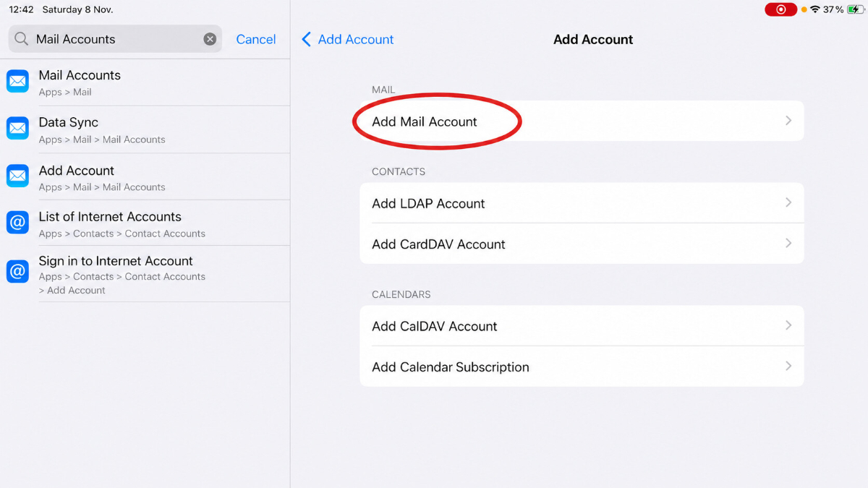
Task: Clear the search field with the x icon
Action: coord(210,39)
